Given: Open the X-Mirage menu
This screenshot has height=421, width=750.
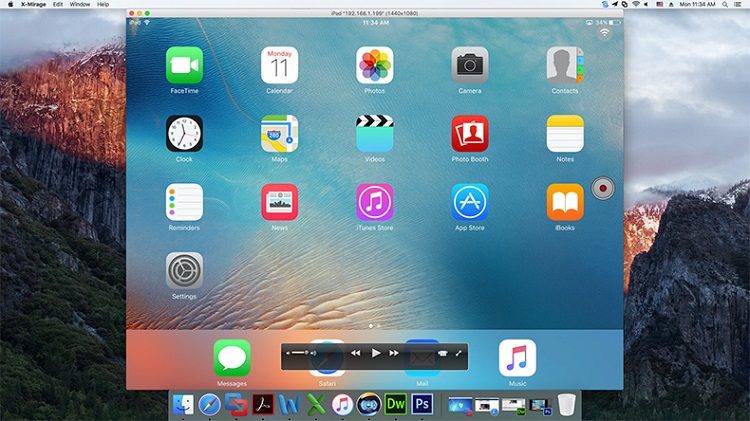Looking at the screenshot, I should click(x=33, y=4).
